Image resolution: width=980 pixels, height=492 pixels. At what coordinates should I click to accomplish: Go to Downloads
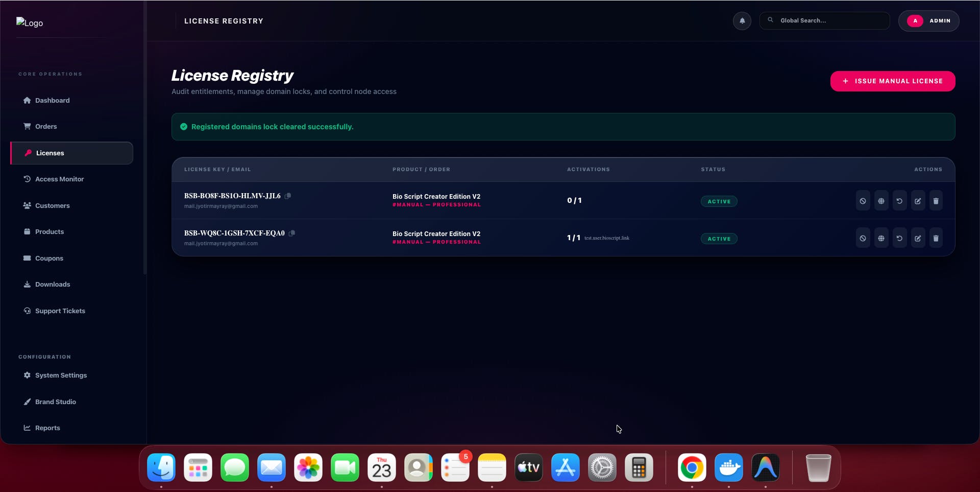point(71,285)
